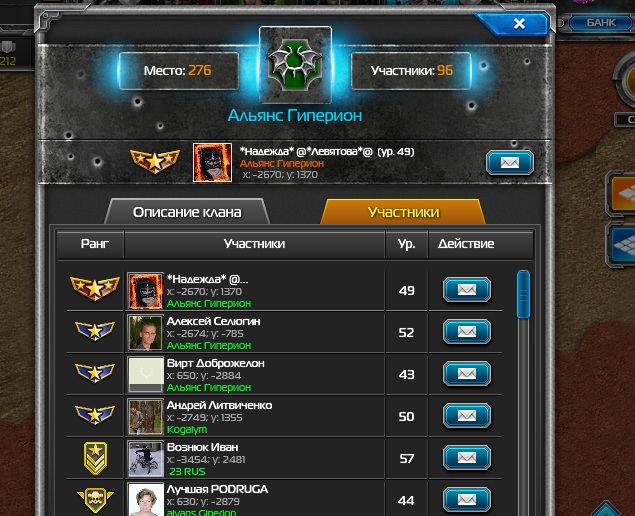Click the Альянс Гиперион clan emblem

pyautogui.click(x=295, y=65)
